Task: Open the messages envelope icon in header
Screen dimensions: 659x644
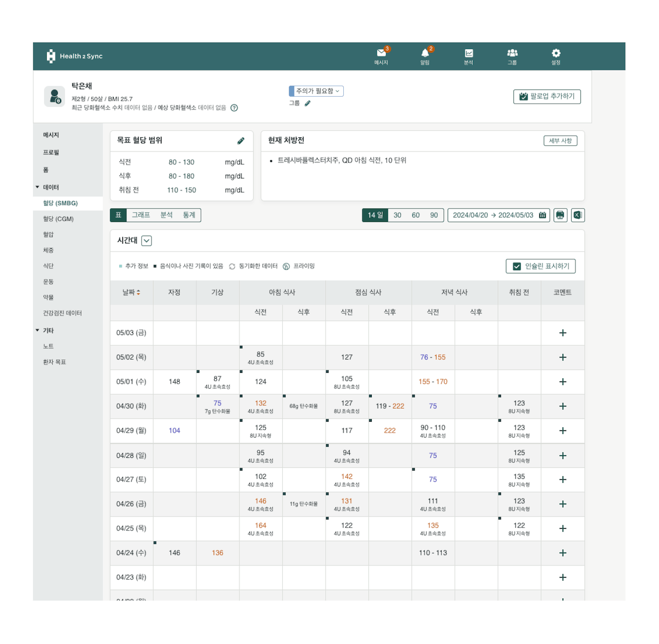Action: (381, 53)
